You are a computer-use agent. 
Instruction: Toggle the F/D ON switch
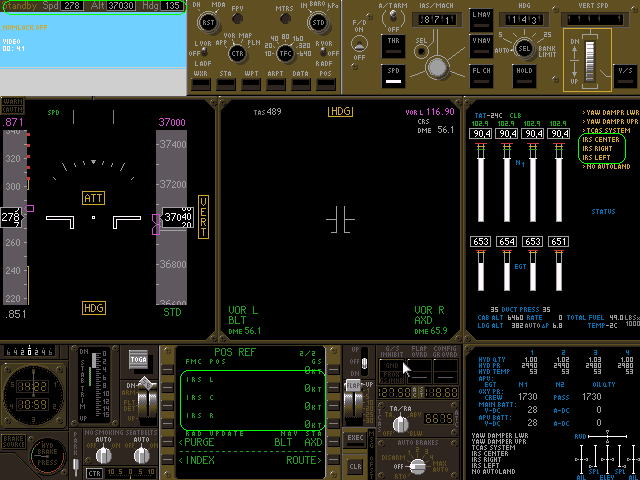point(359,44)
